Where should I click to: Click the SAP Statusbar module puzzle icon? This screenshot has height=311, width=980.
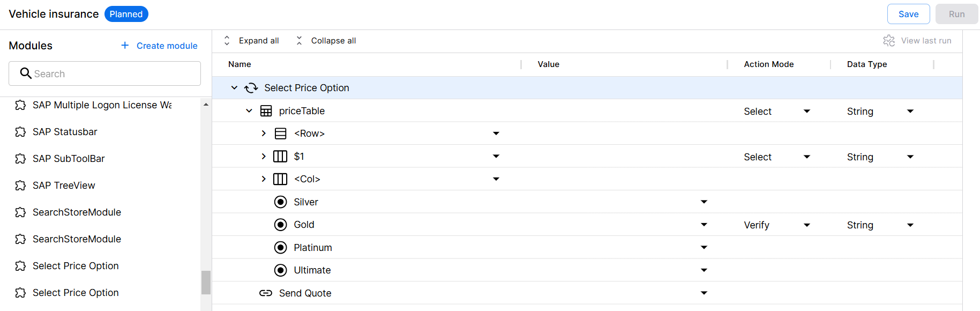[x=20, y=132]
